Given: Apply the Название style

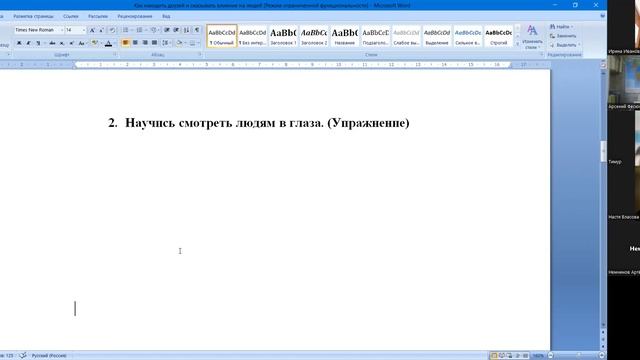Looking at the screenshot, I should click(344, 36).
